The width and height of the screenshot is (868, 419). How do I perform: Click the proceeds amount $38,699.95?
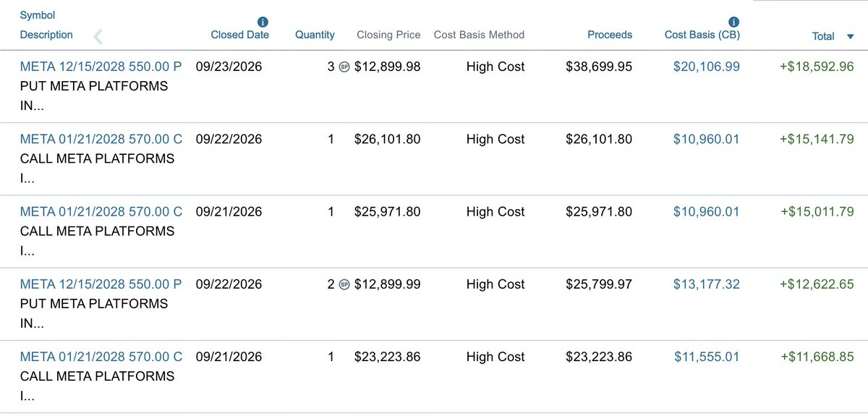point(599,67)
